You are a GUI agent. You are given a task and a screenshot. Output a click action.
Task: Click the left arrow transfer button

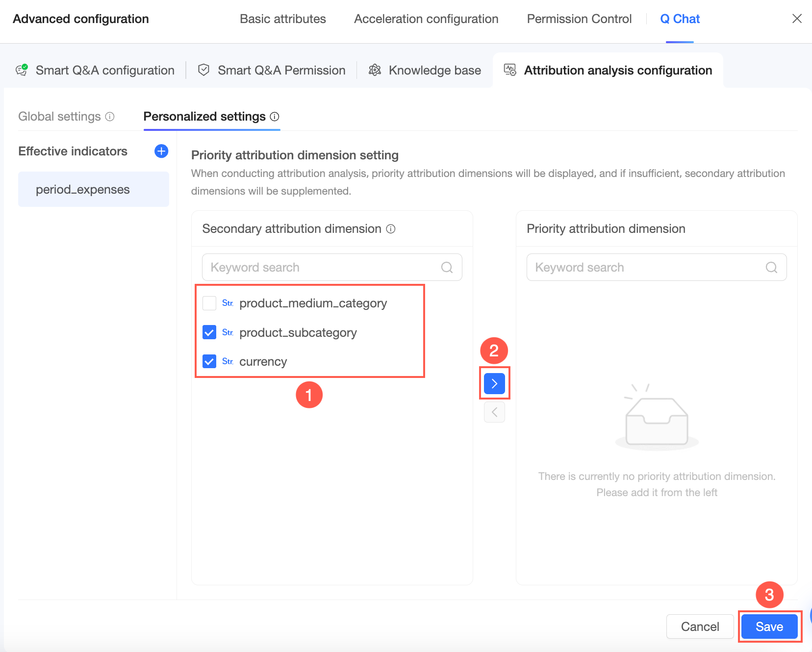[x=494, y=412]
